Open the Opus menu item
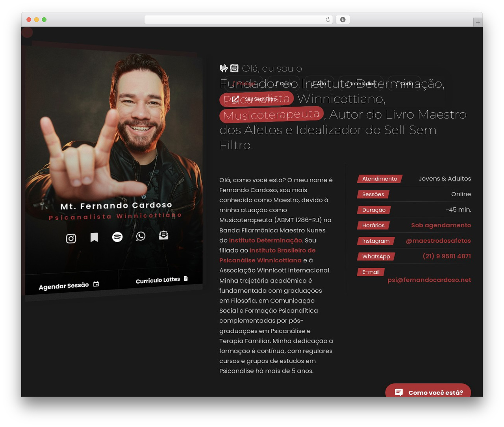 pos(284,84)
